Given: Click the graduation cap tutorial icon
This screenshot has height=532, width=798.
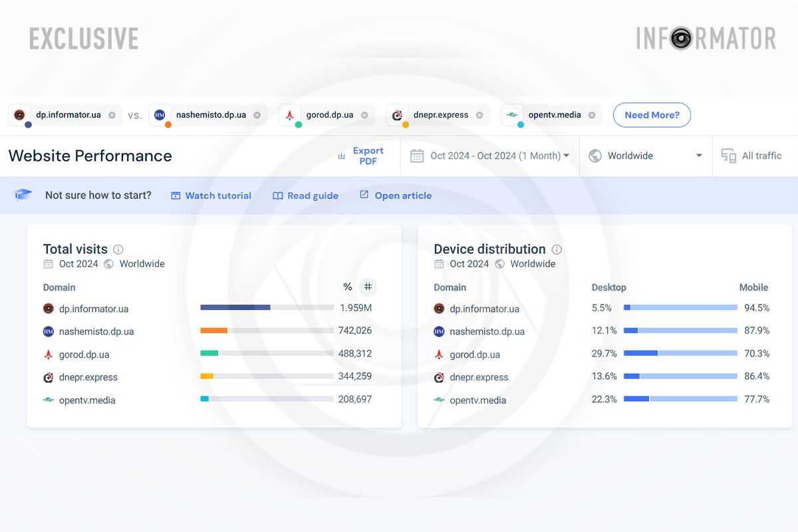Looking at the screenshot, I should tap(23, 195).
